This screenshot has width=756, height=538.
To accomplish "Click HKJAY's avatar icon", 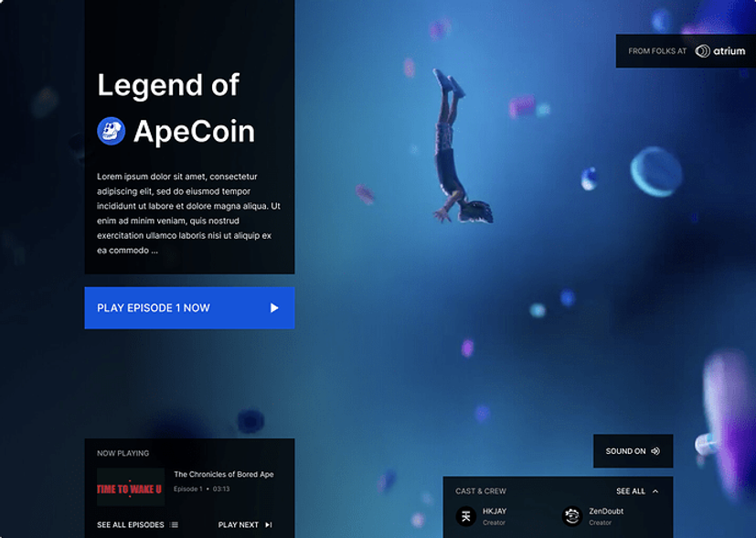I will [466, 516].
